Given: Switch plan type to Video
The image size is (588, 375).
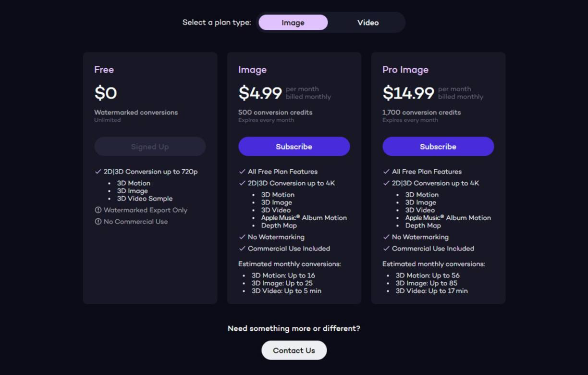Looking at the screenshot, I should (367, 23).
